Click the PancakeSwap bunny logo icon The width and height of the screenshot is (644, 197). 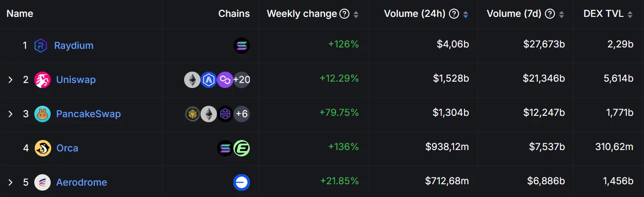coord(42,114)
